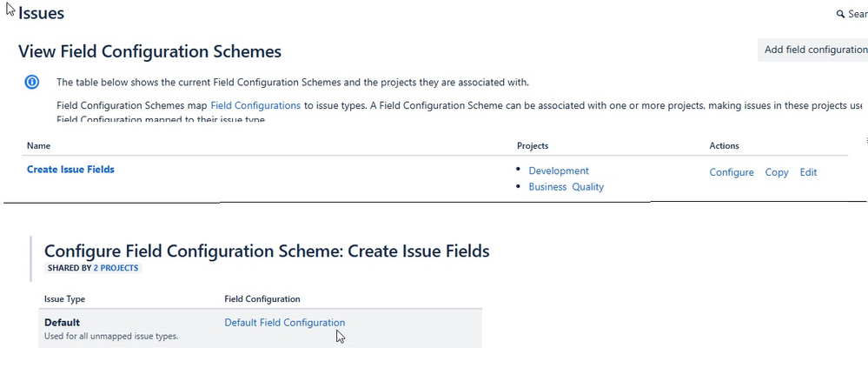Click the Add field configuration button
This screenshot has width=868, height=368.
[814, 50]
